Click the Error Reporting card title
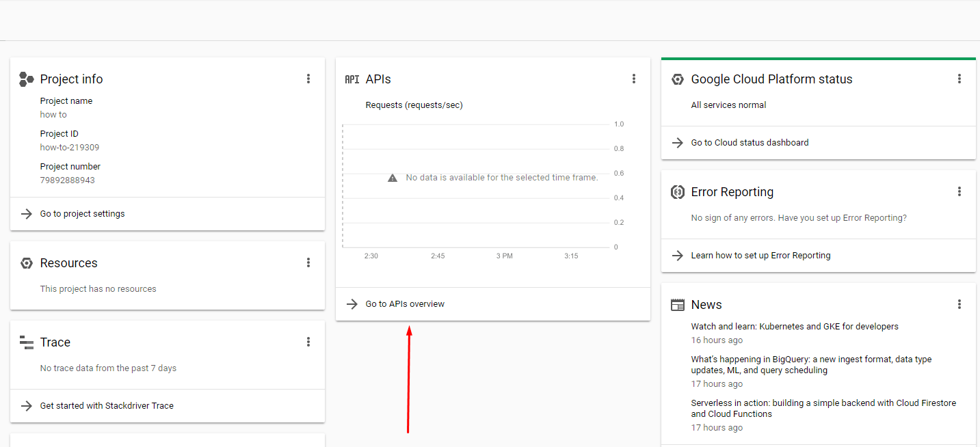 coord(732,192)
